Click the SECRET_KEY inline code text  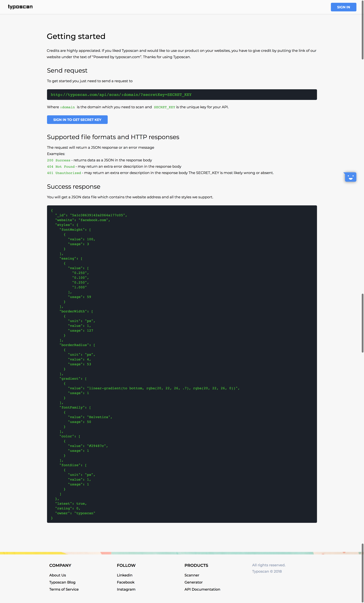point(164,107)
